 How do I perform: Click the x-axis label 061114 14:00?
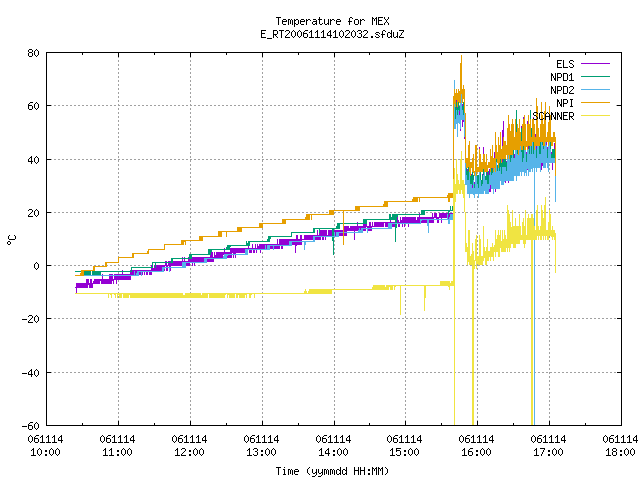point(333,446)
